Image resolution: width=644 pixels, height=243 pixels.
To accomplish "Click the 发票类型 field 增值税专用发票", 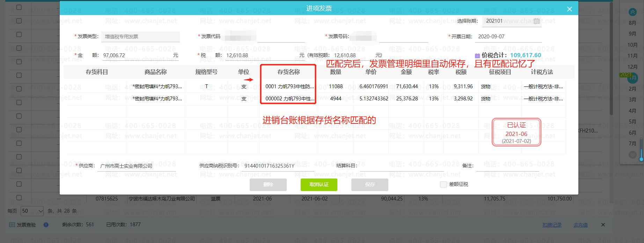I will (140, 37).
